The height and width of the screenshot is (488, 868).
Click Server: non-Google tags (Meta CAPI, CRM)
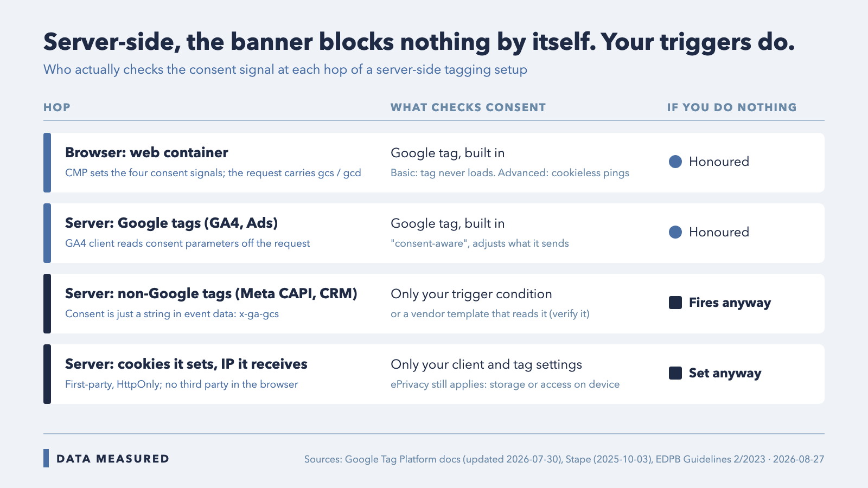click(x=211, y=293)
